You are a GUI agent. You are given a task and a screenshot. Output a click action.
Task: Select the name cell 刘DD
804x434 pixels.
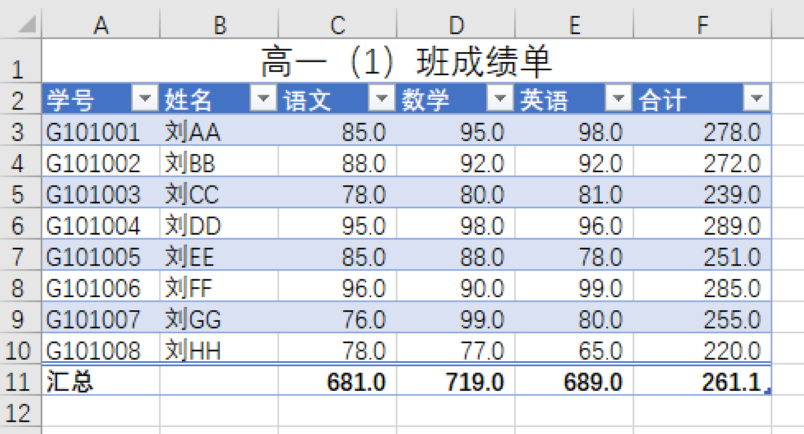point(219,224)
